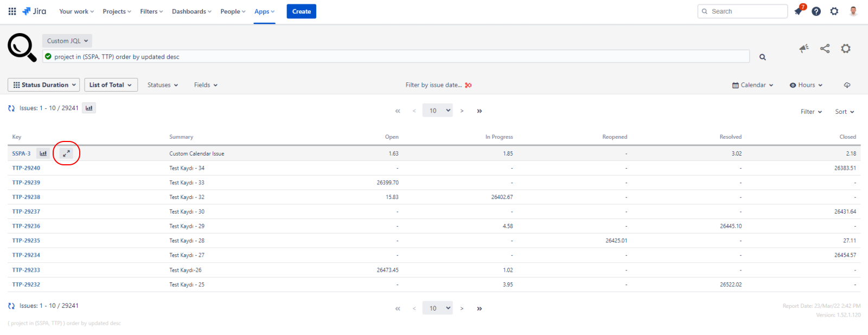This screenshot has height=335, width=868.
Task: Open the Jira app switcher grid icon
Action: [12, 11]
